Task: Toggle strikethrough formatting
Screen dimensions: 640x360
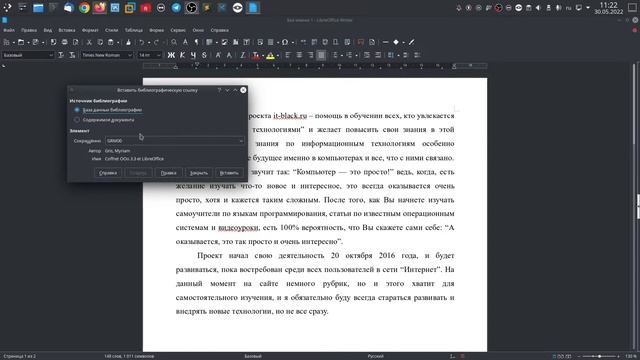Action: pos(204,55)
